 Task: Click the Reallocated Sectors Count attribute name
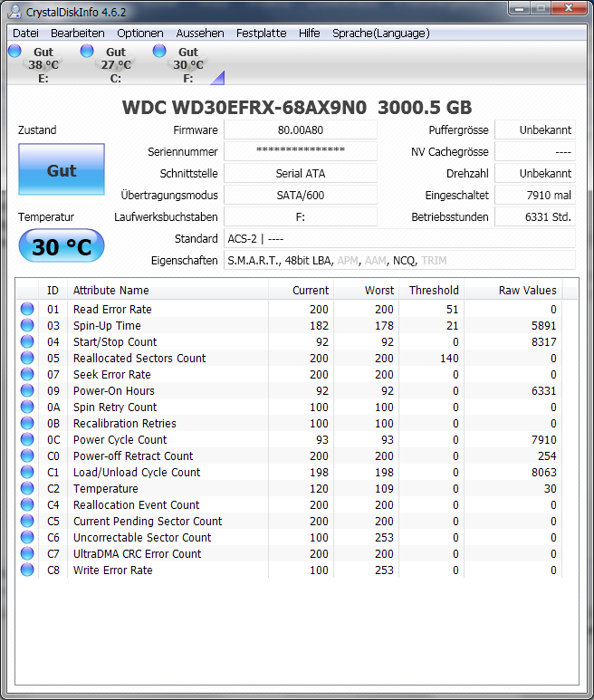tap(139, 358)
